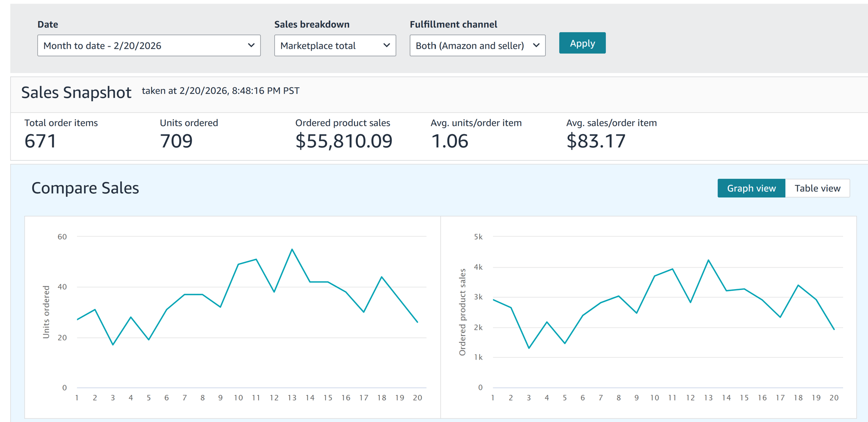This screenshot has height=422, width=868.
Task: Click the Apply button
Action: pyautogui.click(x=582, y=43)
